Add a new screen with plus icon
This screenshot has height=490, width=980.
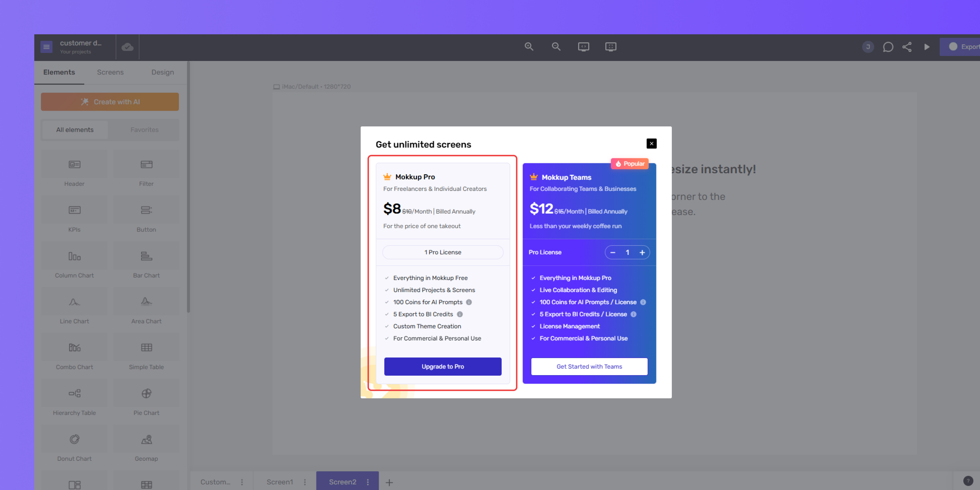point(389,482)
